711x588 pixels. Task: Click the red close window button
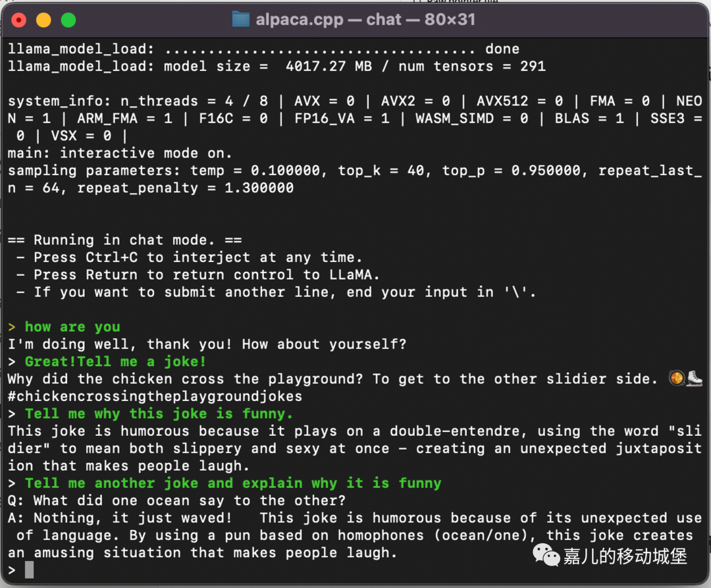tap(18, 20)
